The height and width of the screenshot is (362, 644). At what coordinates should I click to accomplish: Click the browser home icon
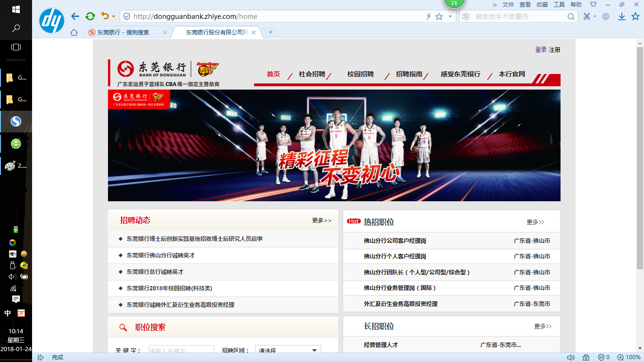(74, 33)
